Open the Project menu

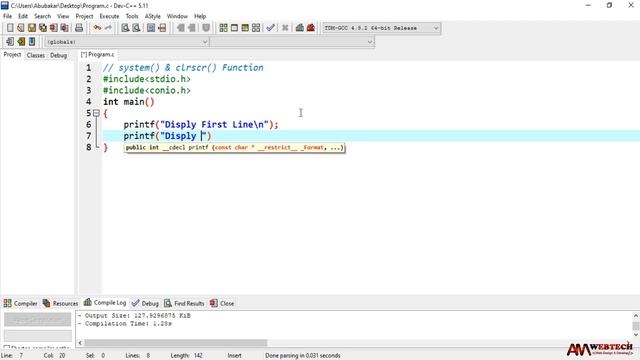pyautogui.click(x=84, y=16)
